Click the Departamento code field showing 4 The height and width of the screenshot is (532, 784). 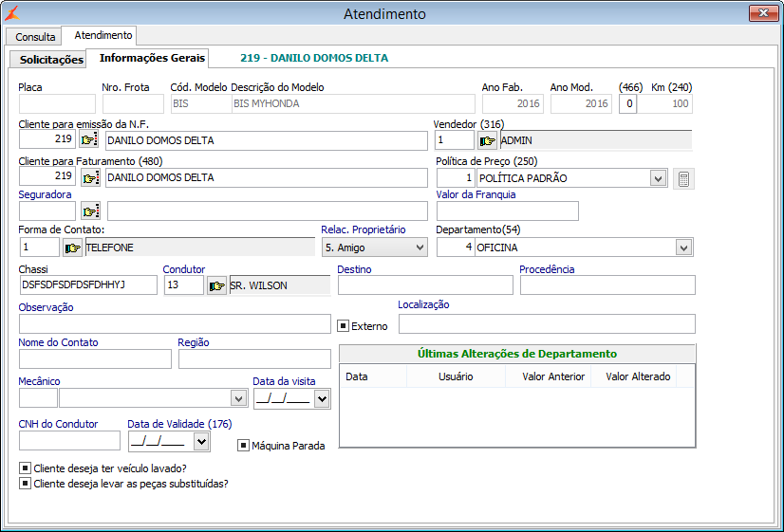point(456,248)
